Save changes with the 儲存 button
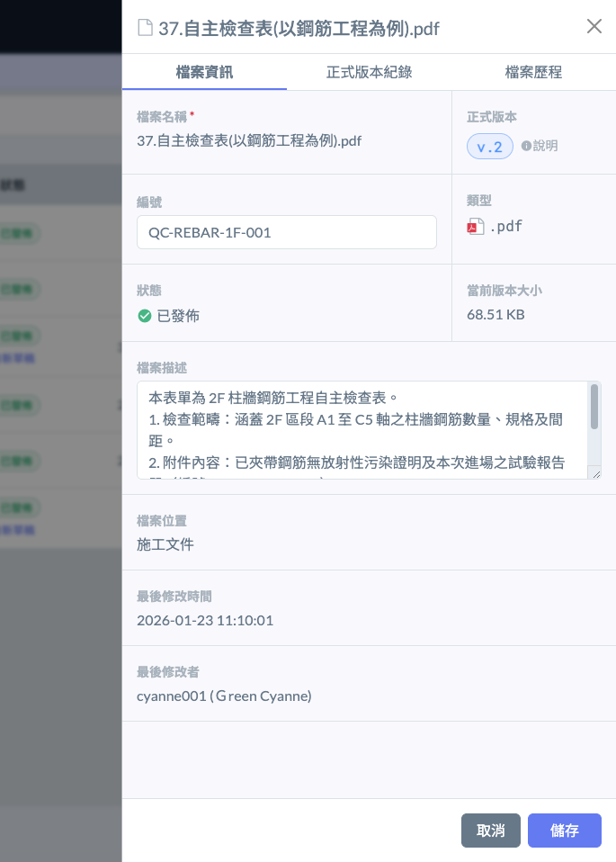The height and width of the screenshot is (862, 616). pyautogui.click(x=564, y=831)
